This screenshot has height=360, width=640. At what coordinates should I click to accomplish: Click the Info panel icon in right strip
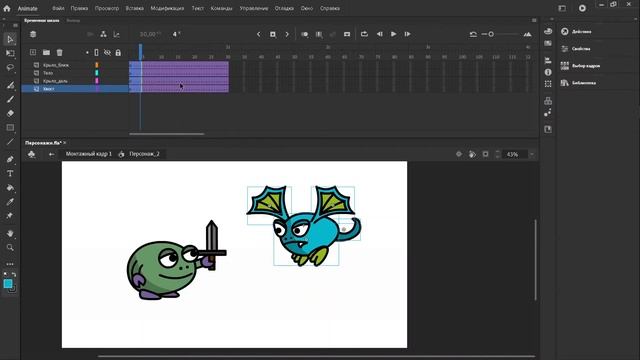click(x=548, y=72)
